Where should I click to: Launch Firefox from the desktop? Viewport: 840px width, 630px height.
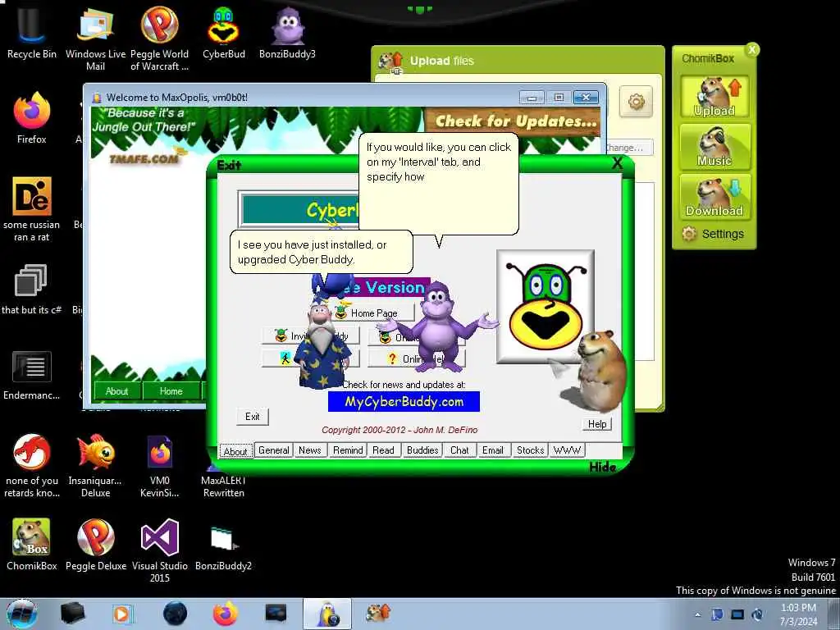(x=32, y=118)
